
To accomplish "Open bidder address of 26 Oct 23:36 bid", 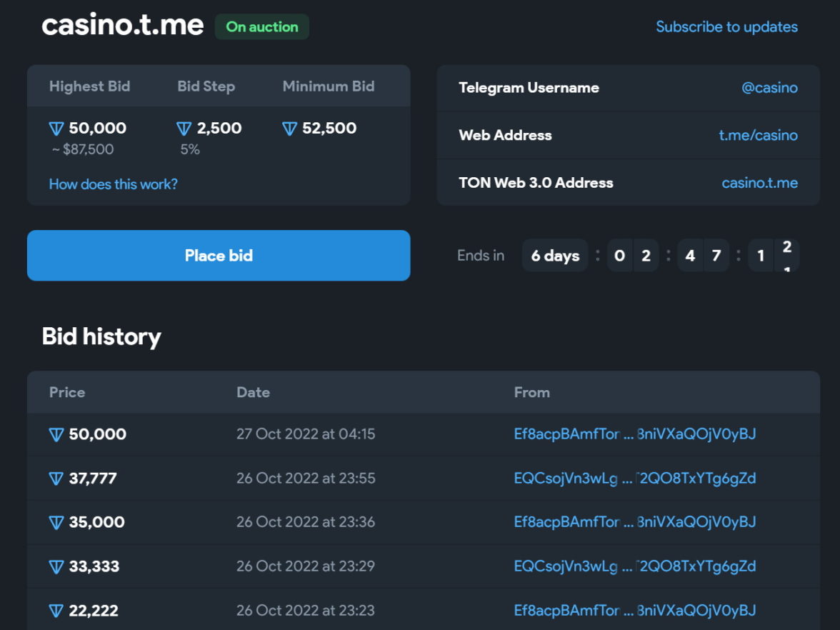I will tap(634, 522).
